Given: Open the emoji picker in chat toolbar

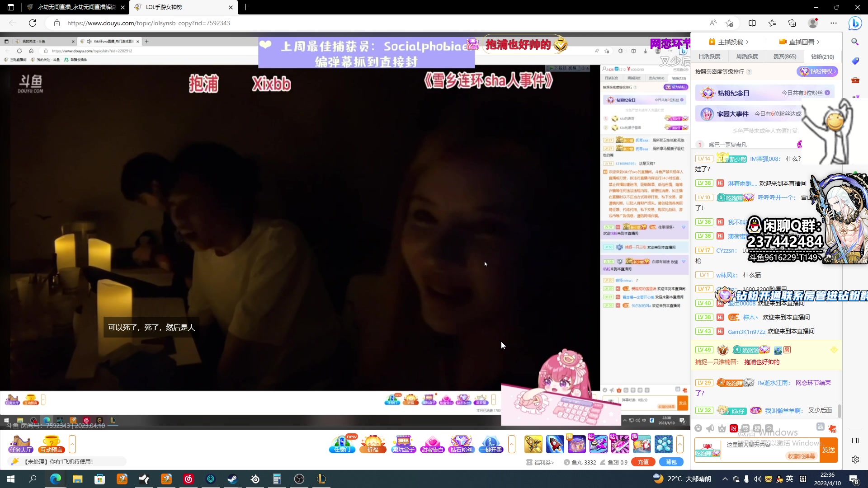Looking at the screenshot, I should click(698, 428).
